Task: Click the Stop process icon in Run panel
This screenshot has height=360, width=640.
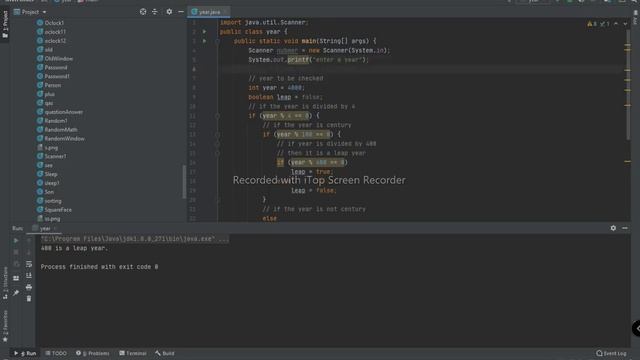Action: [16, 252]
